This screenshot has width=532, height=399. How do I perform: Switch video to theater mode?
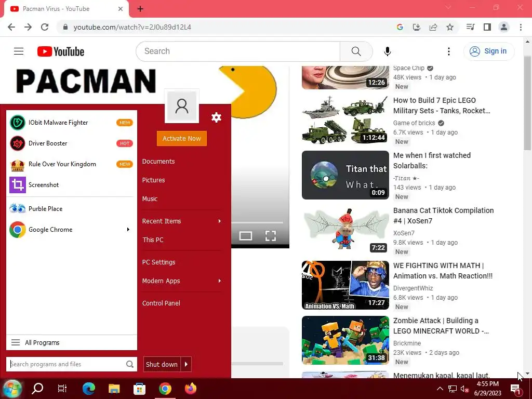tap(246, 235)
